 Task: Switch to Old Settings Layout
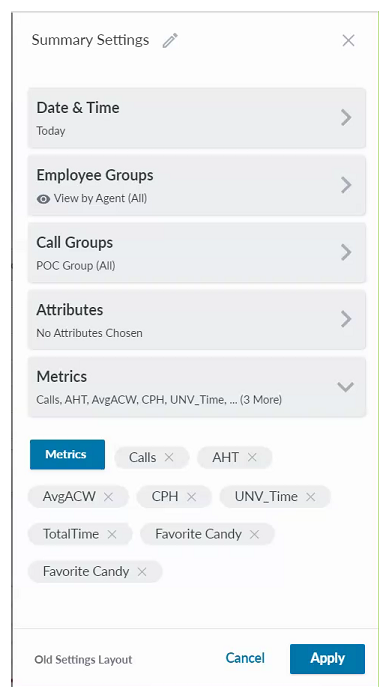(x=83, y=660)
